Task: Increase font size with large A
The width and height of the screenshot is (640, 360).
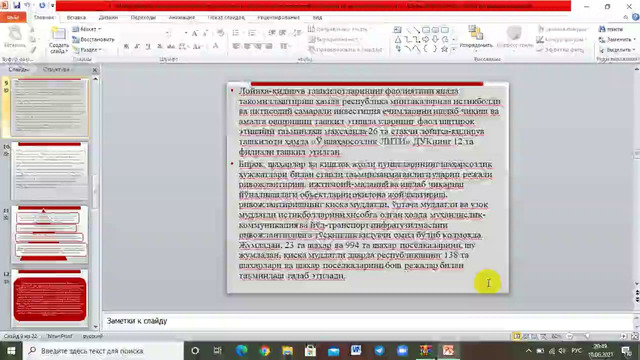Action: (195, 33)
